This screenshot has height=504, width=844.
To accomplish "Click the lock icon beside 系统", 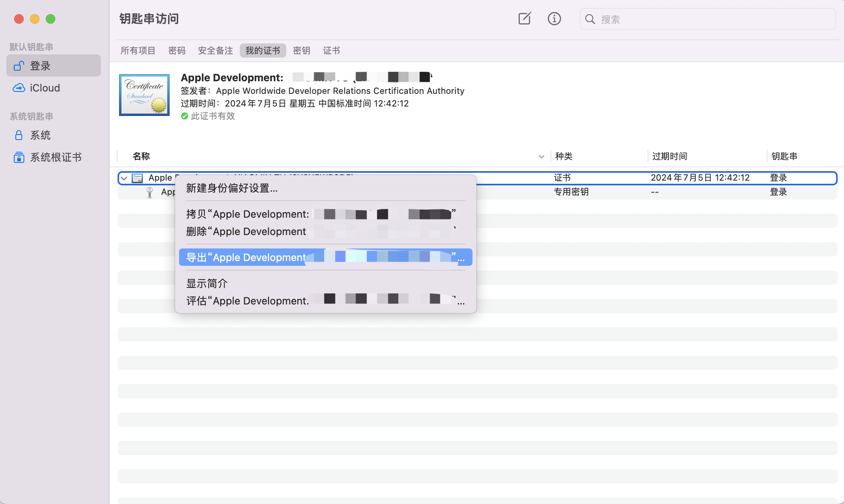I will [19, 135].
